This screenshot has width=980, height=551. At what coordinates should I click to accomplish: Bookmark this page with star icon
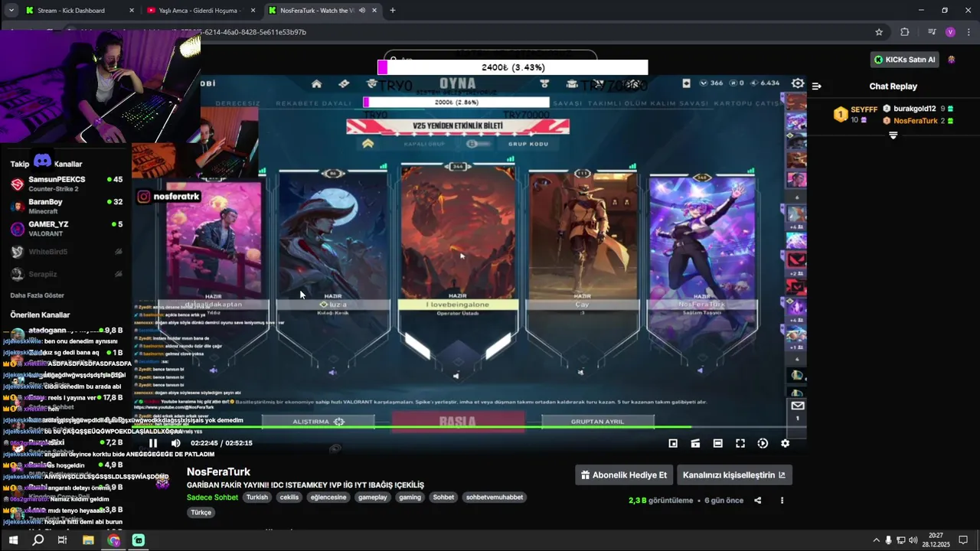(879, 32)
